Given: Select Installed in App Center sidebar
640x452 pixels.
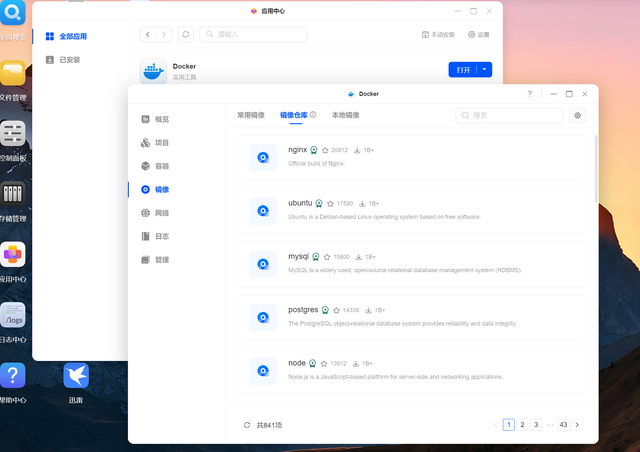Looking at the screenshot, I should 63,60.
